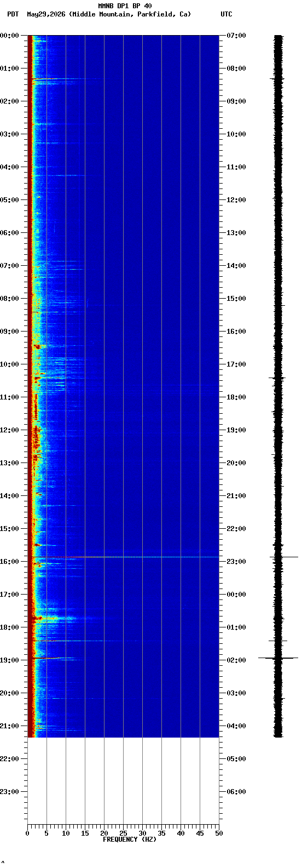Click the PDT time label '09:00'
The width and height of the screenshot is (302, 868).
coord(9,332)
